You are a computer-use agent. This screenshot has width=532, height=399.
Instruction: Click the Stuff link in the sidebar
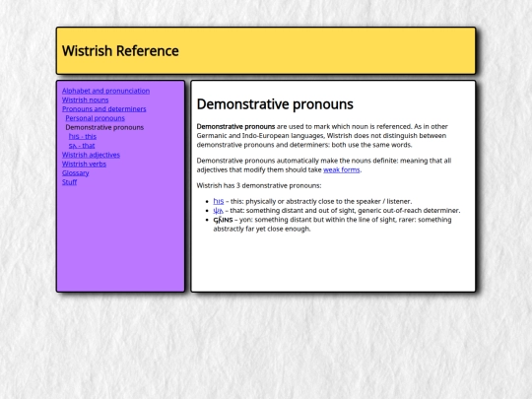click(70, 182)
